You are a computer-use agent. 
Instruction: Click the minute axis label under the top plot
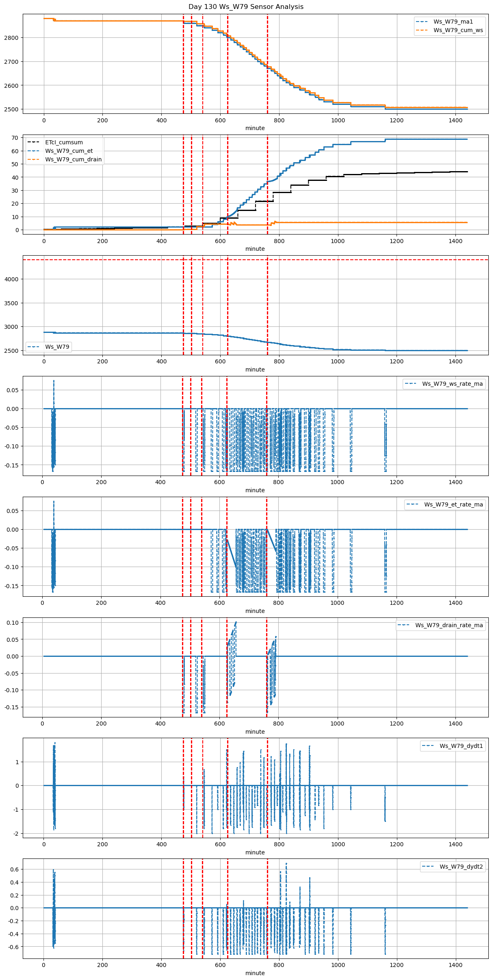(x=255, y=128)
